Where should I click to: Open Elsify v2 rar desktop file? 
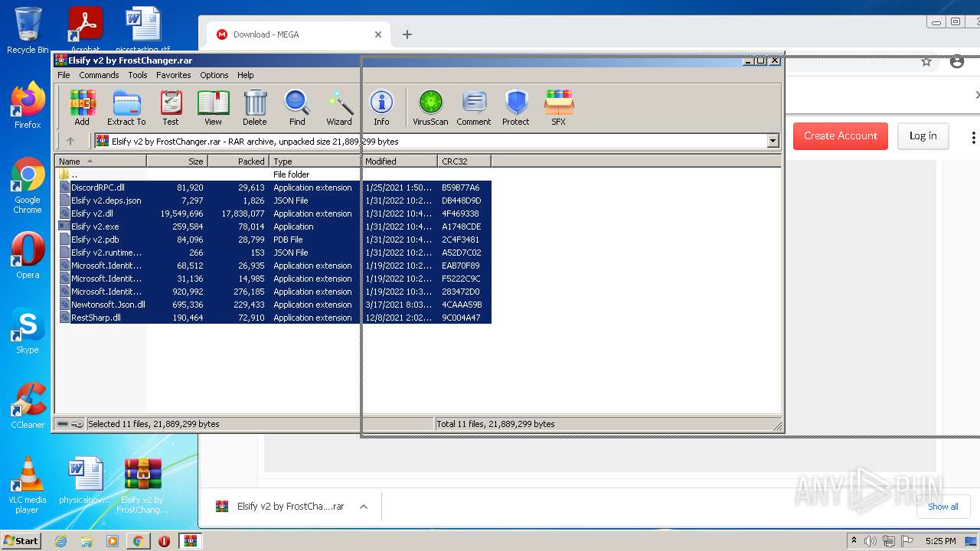click(142, 485)
